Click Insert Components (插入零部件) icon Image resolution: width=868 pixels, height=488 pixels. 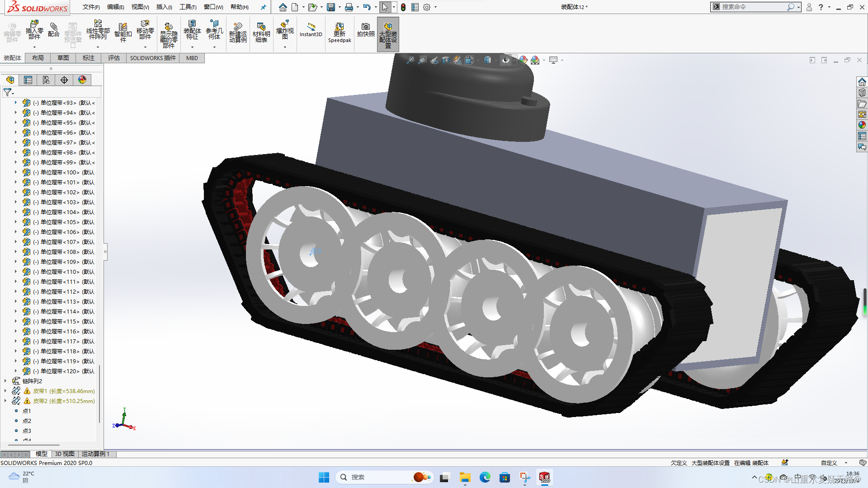[x=34, y=30]
